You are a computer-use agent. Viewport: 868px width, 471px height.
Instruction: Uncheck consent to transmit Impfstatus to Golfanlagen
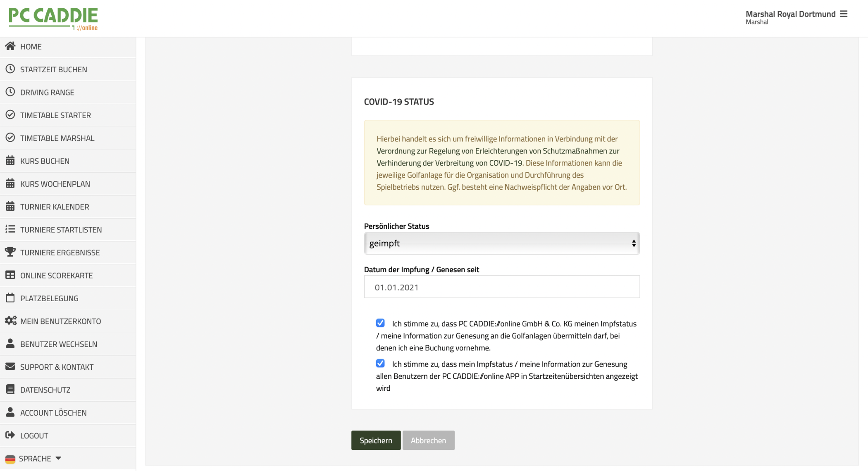380,323
